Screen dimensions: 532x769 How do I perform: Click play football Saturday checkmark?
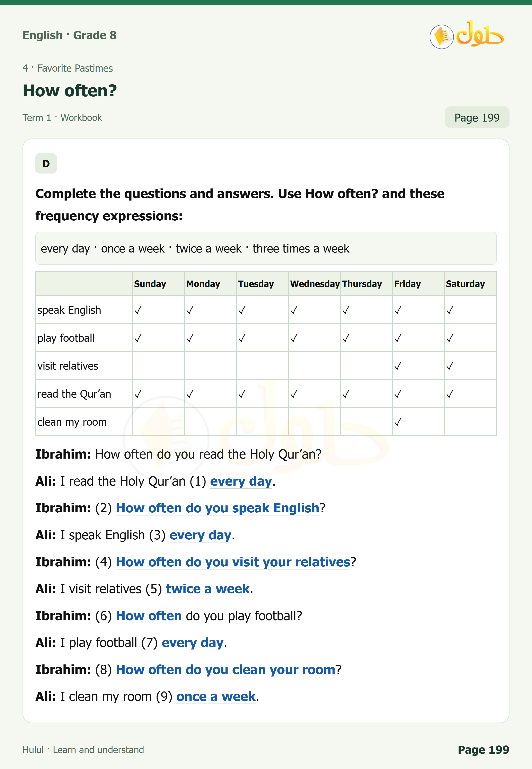click(450, 338)
